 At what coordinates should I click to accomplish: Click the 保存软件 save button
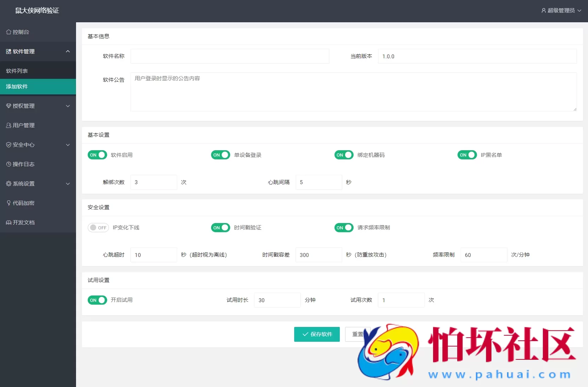point(316,334)
